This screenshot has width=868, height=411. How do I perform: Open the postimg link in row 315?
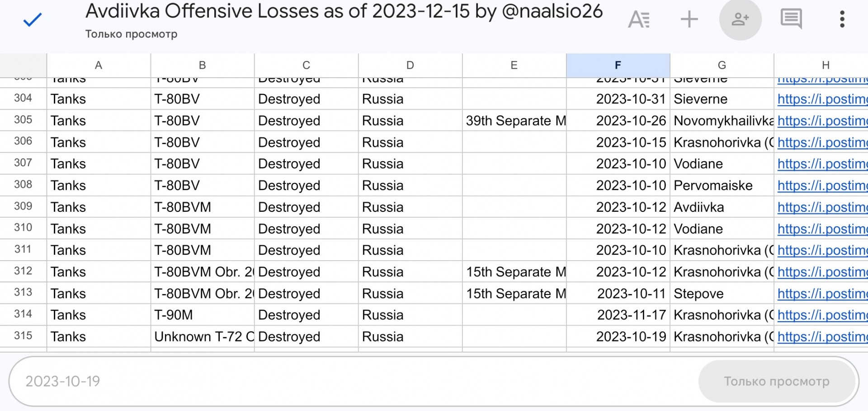(x=822, y=336)
